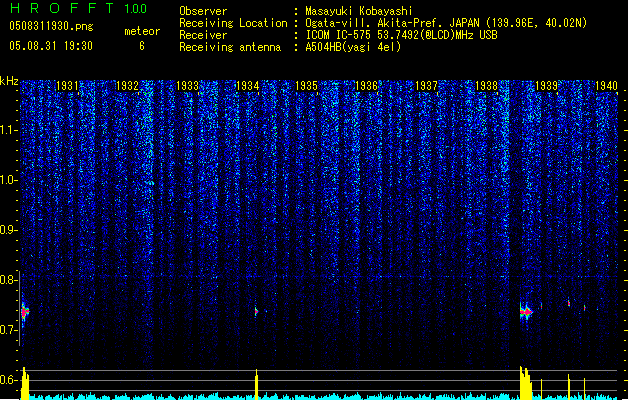Click observer name Masayuki Kobayashi

click(x=359, y=11)
